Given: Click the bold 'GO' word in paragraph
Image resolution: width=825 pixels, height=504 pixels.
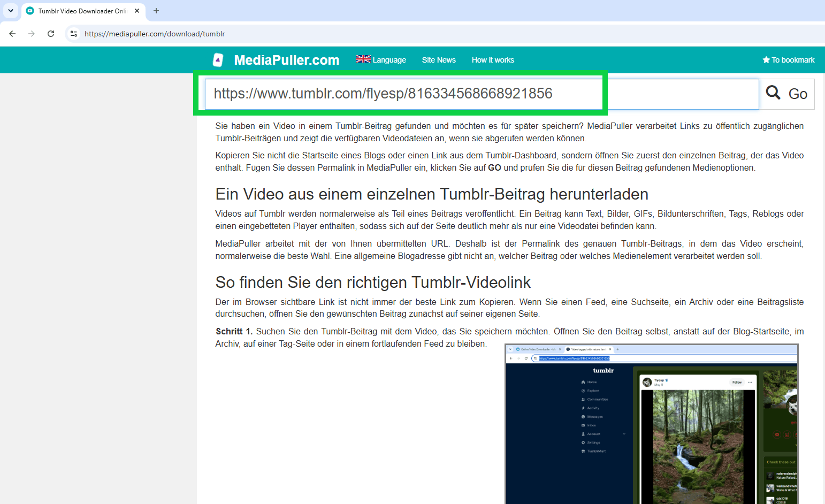Looking at the screenshot, I should [494, 167].
